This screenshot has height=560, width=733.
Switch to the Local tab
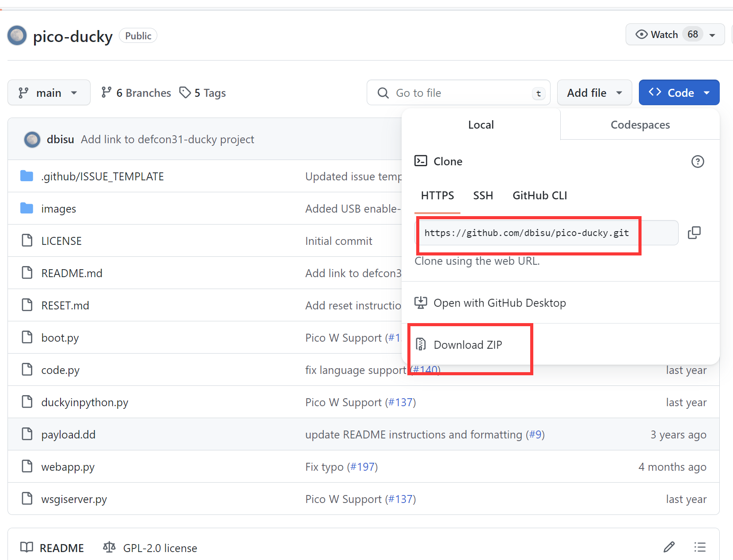pyautogui.click(x=481, y=125)
